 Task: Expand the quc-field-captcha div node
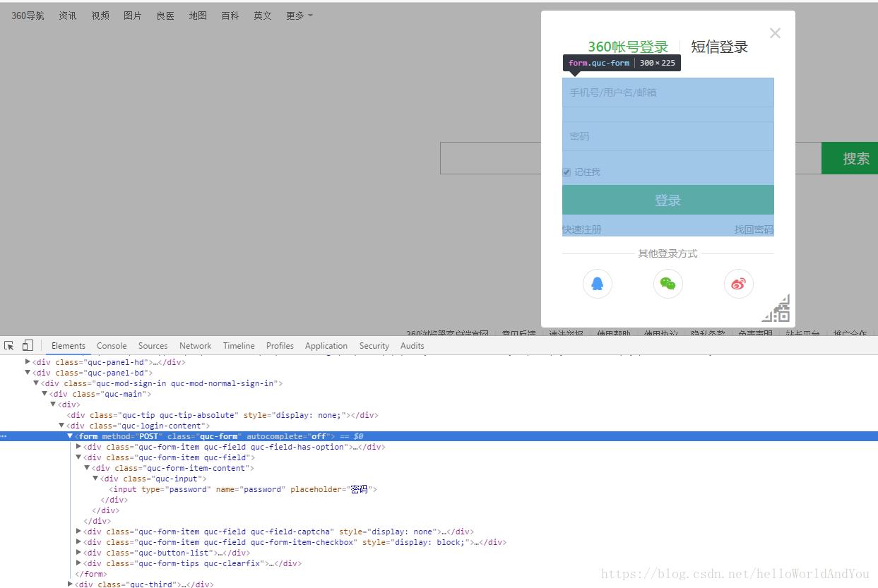(78, 532)
